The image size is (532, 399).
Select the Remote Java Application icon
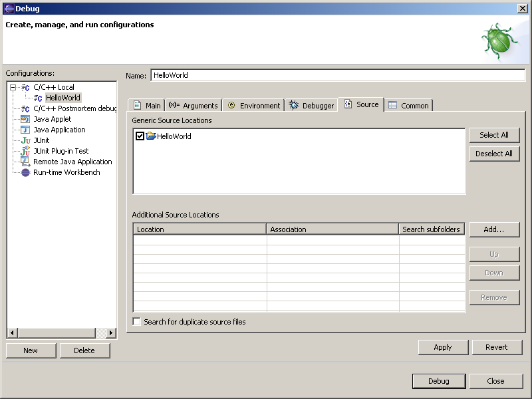point(25,162)
